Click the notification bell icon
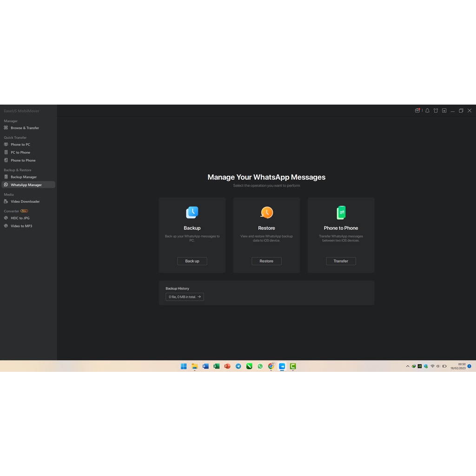Screen dimensions: 476x476 (x=427, y=111)
